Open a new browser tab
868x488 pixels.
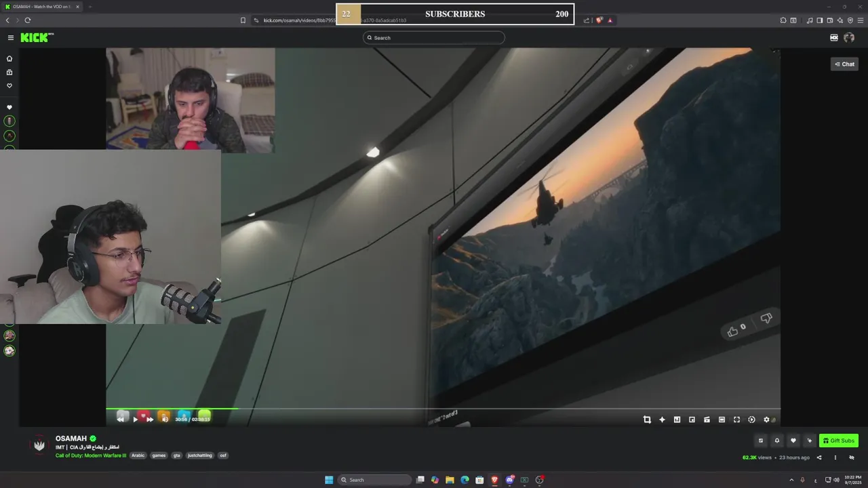[x=90, y=7]
